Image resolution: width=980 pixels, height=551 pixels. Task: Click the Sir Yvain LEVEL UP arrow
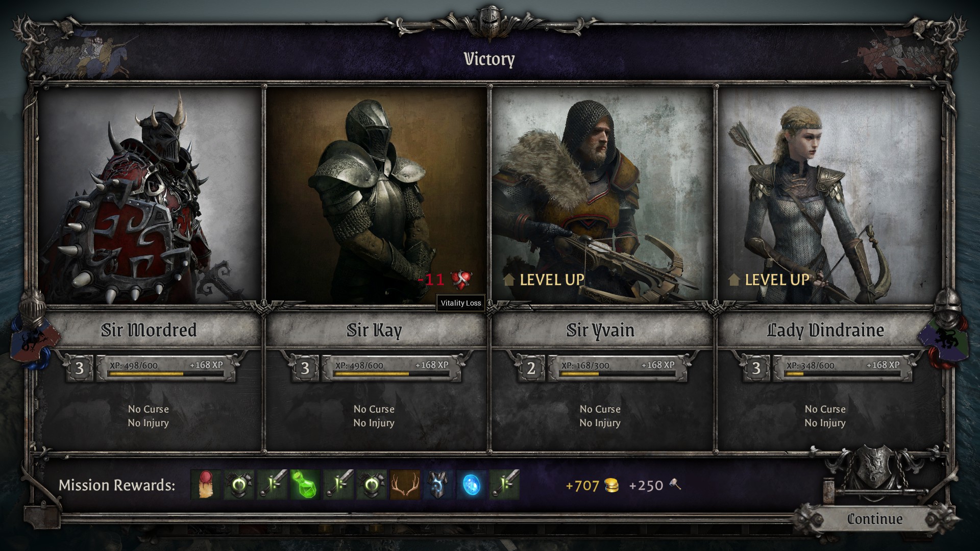click(508, 280)
